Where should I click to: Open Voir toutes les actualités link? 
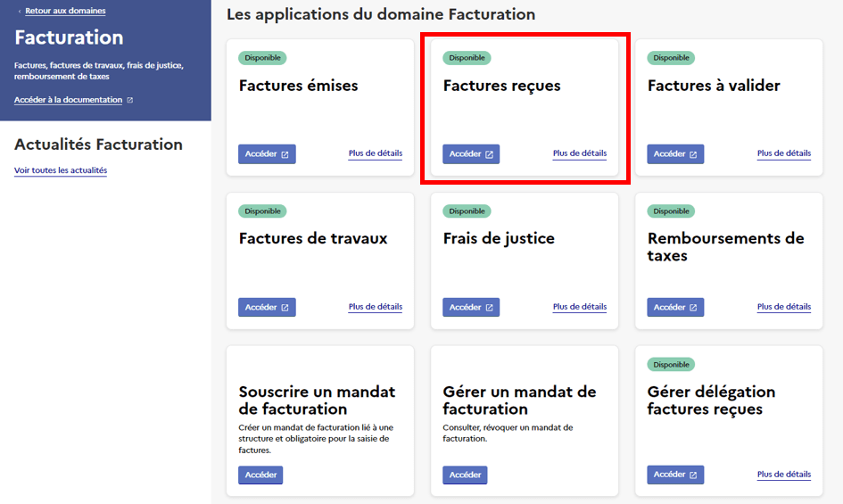pyautogui.click(x=61, y=170)
